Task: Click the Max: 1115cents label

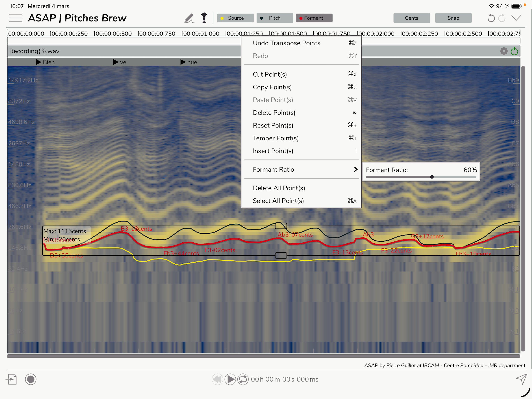Action: pos(65,231)
